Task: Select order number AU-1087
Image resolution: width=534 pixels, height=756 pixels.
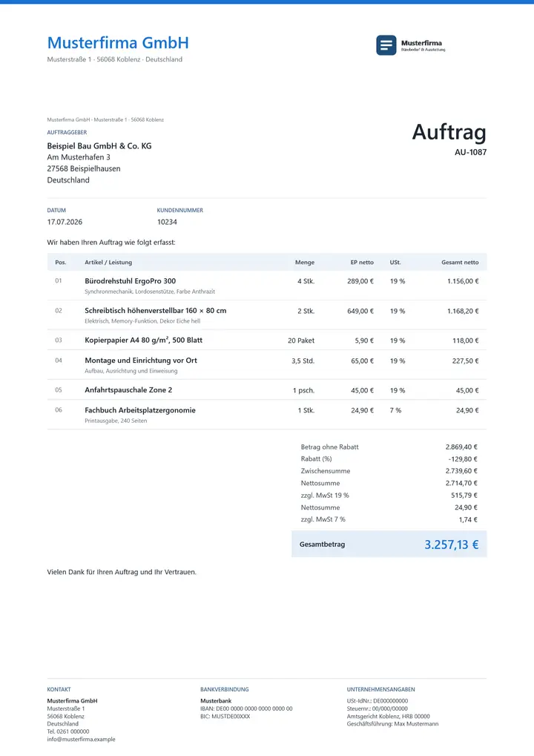Action: click(x=470, y=152)
